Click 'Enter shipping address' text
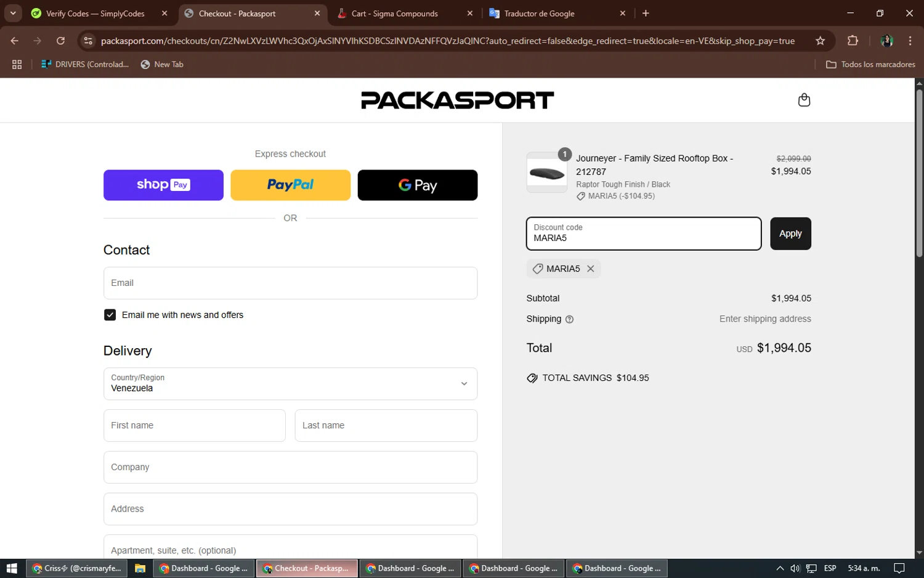The width and height of the screenshot is (924, 578). coord(765,319)
